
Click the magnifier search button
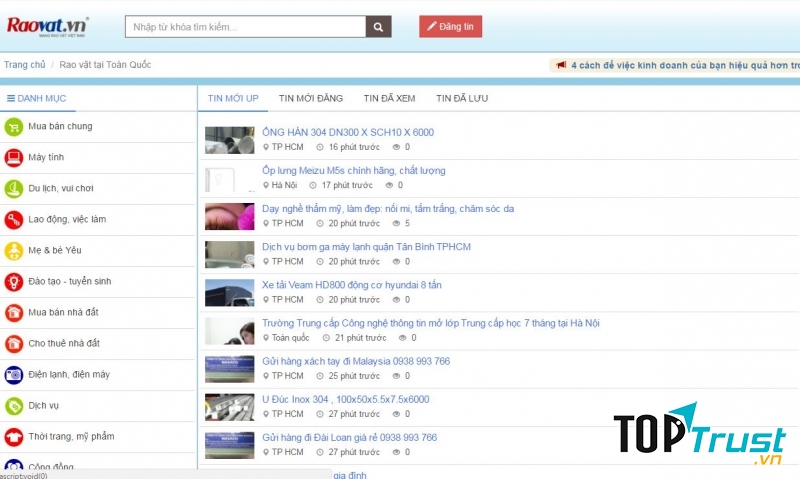point(379,27)
